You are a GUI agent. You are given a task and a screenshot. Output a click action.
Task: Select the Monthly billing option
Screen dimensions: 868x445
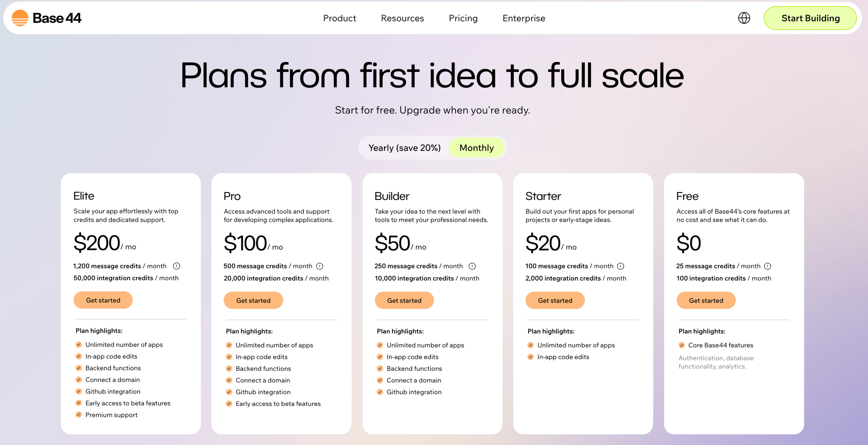click(x=477, y=147)
